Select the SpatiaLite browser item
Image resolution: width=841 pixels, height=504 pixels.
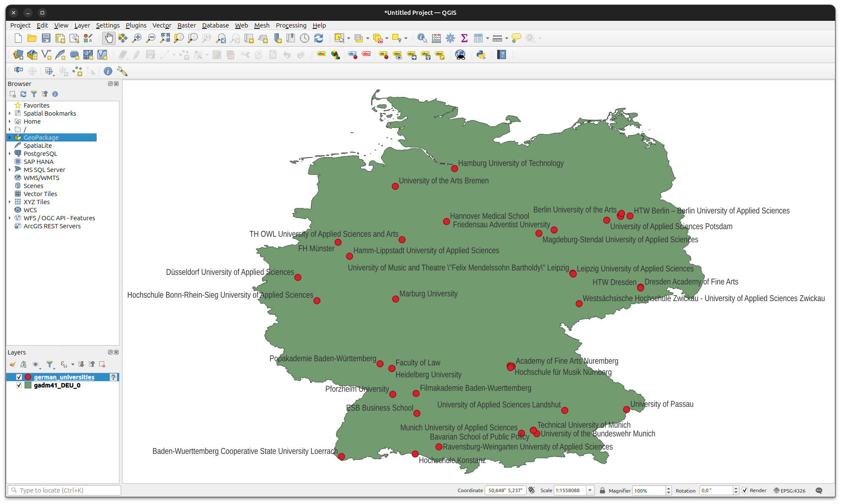click(x=38, y=146)
